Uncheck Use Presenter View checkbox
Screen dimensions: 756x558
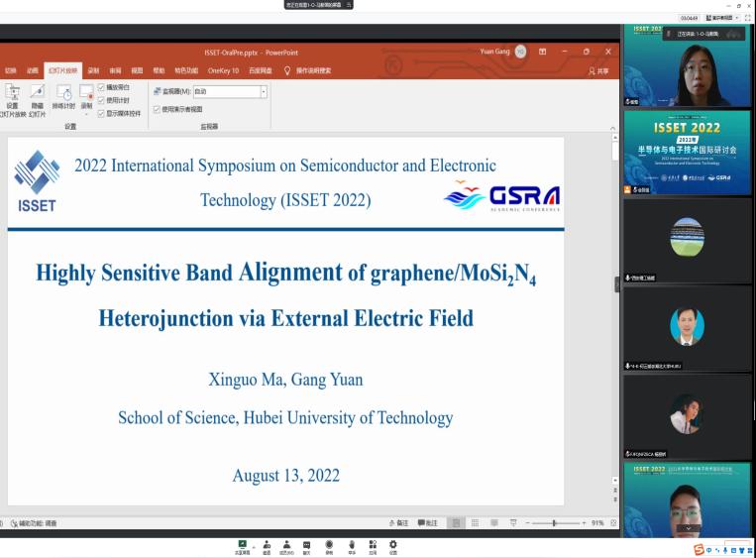[x=157, y=109]
